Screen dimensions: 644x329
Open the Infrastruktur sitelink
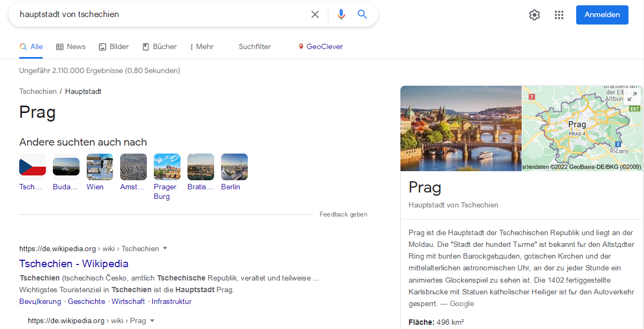[171, 301]
